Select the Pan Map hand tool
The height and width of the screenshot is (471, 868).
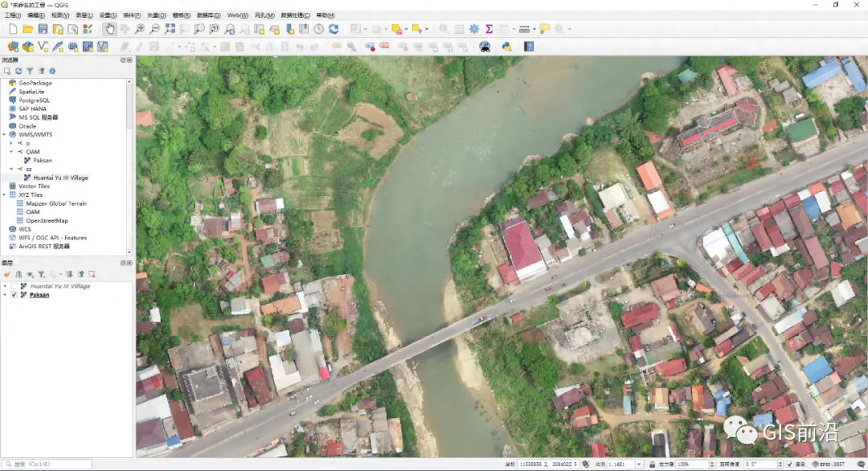[110, 29]
